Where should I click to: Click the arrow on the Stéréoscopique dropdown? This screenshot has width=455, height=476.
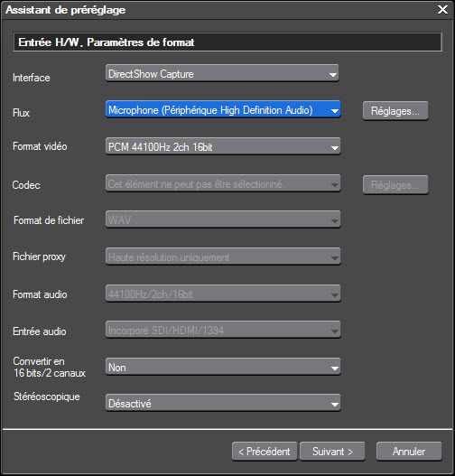(x=335, y=404)
